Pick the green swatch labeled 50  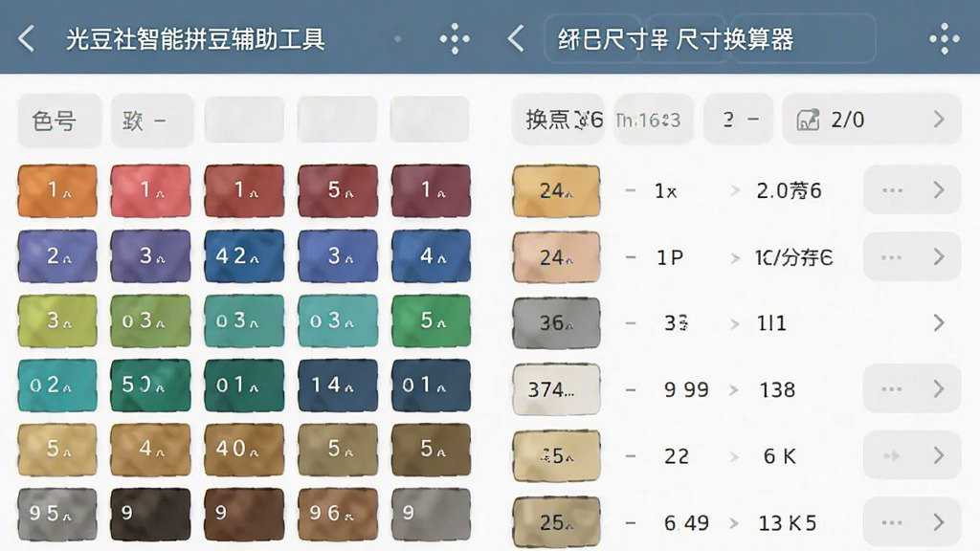pos(150,385)
